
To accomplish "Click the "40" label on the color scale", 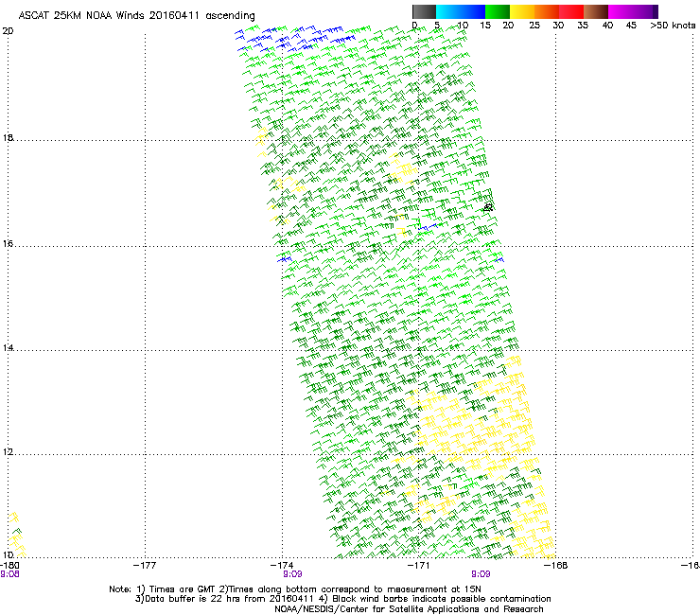I will [607, 26].
